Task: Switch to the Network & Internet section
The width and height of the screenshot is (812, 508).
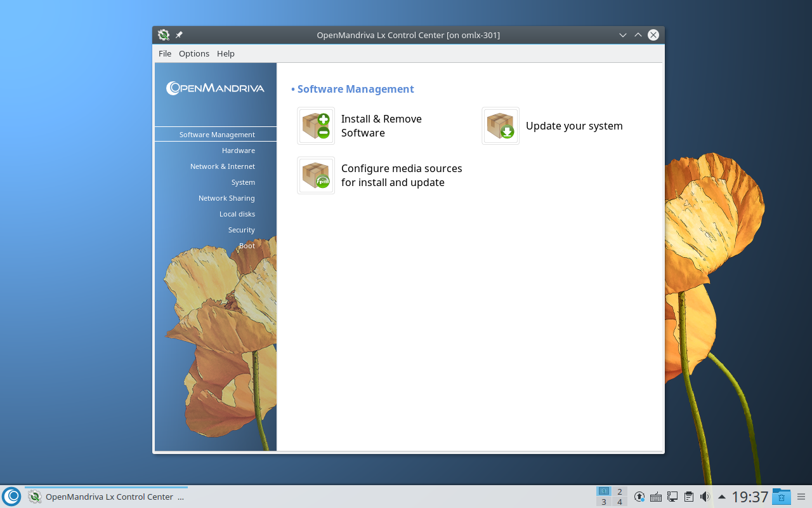Action: tap(223, 166)
